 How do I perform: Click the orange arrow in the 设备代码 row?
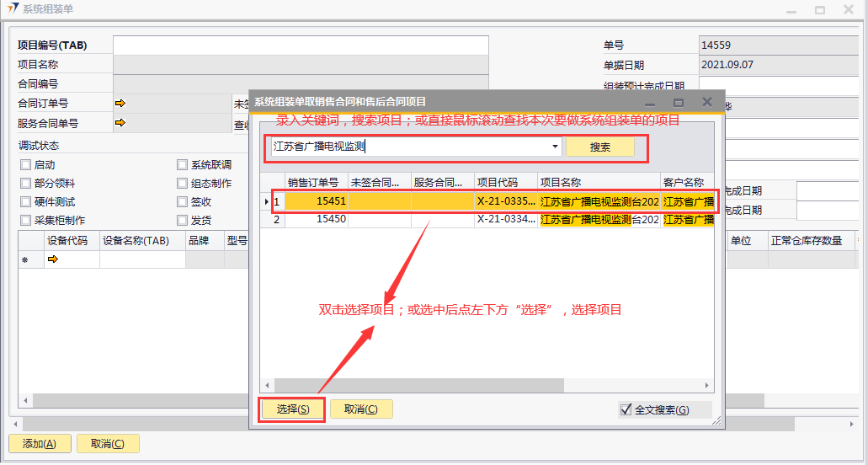coord(52,259)
